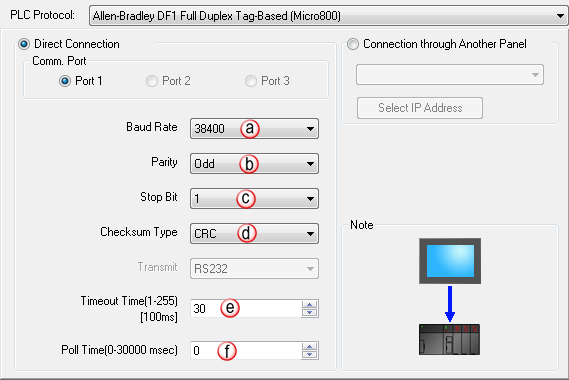Open the Stop Bit dropdown
The width and height of the screenshot is (569, 380).
(254, 199)
